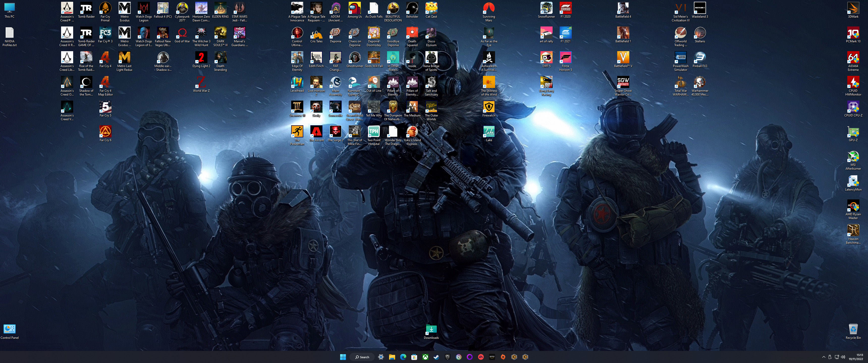Select the GPU-Z shortcut
Image resolution: width=868 pixels, height=363 pixels.
[x=853, y=134]
